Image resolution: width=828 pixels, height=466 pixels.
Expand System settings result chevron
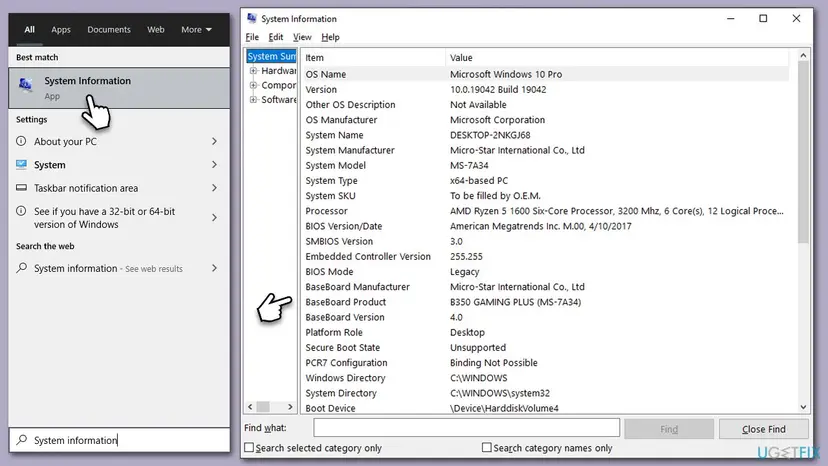[x=214, y=164]
